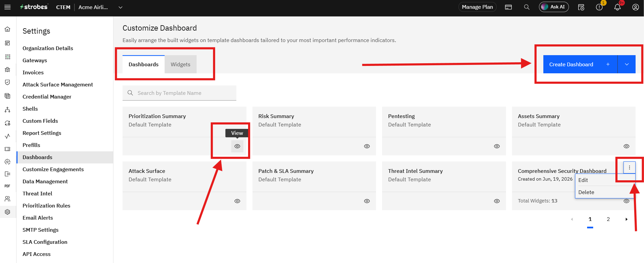Go to next page arrow in pagination
644x263 pixels.
pos(626,219)
